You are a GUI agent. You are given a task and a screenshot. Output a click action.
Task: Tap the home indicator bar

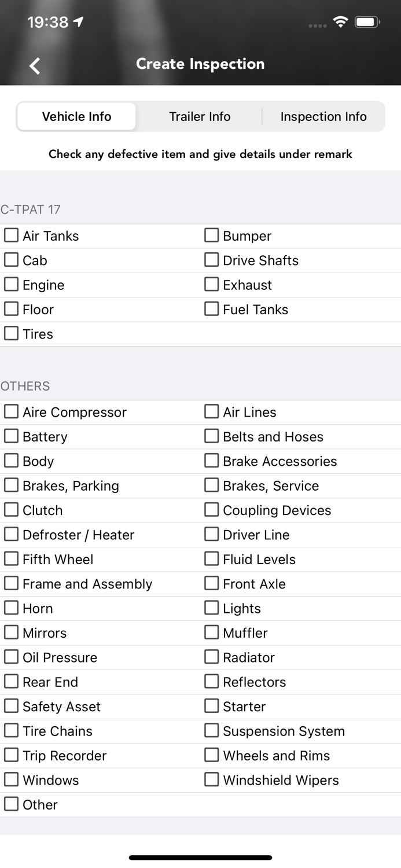[x=200, y=858]
